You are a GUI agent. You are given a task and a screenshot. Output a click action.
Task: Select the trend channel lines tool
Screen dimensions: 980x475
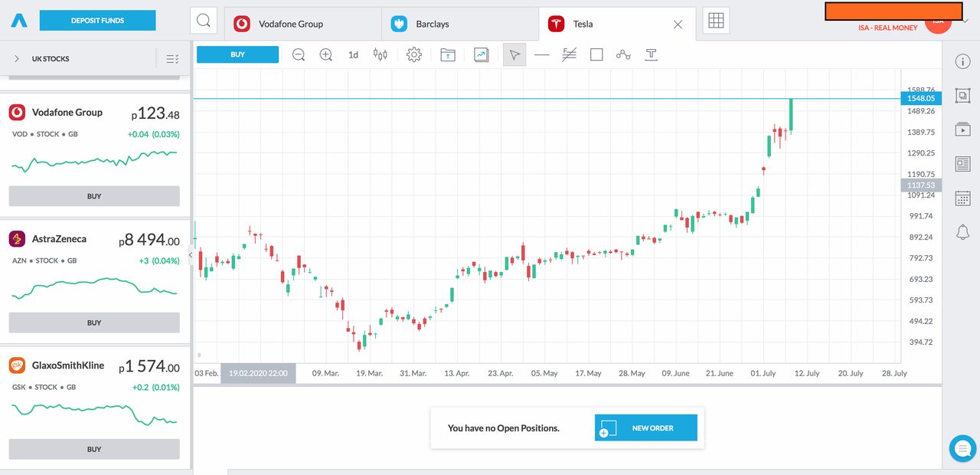(569, 54)
